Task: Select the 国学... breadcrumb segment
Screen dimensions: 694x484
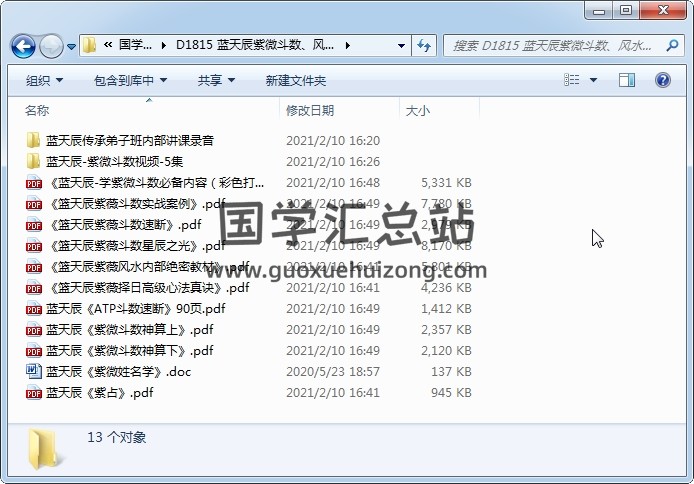Action: pos(135,45)
